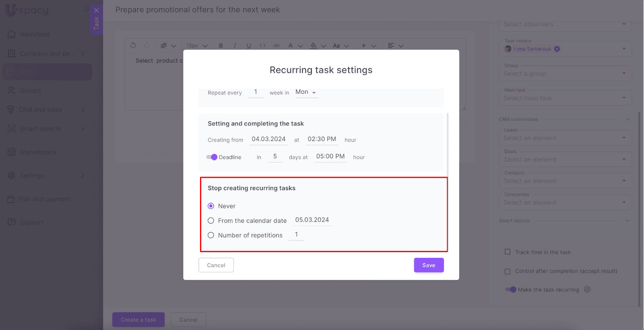Cancel the recurring task settings dialog
The height and width of the screenshot is (330, 644).
pos(216,265)
